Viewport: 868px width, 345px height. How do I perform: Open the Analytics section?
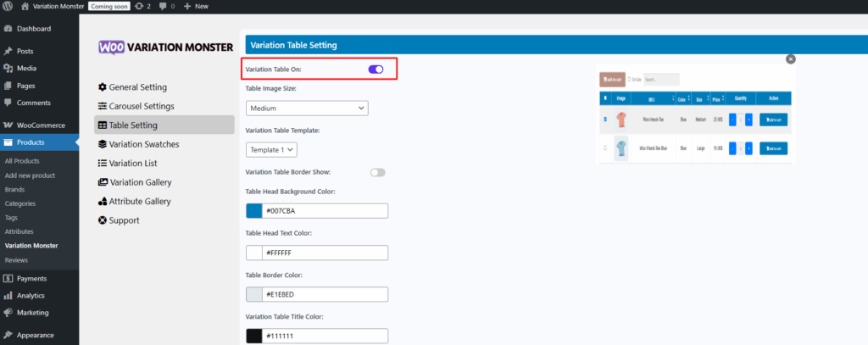pos(39,296)
